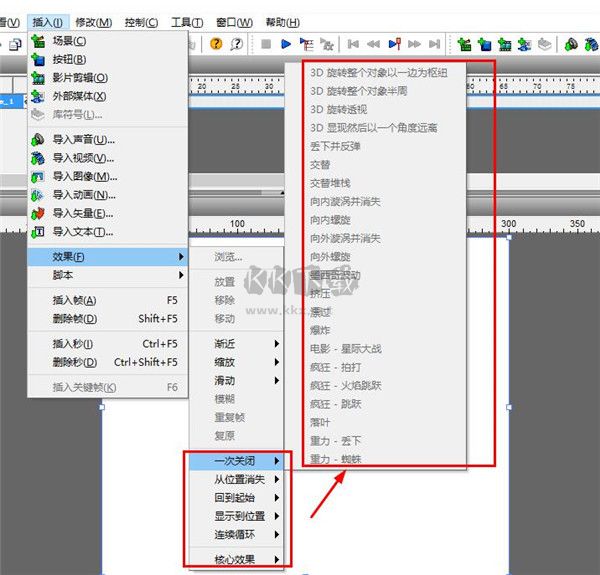Click the play-to-marker blue icon
The width and height of the screenshot is (600, 575).
(395, 44)
